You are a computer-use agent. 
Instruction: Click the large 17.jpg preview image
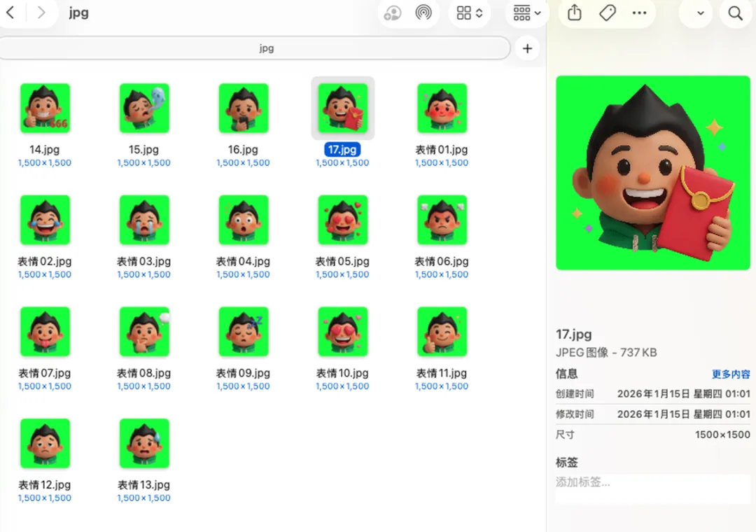click(652, 173)
